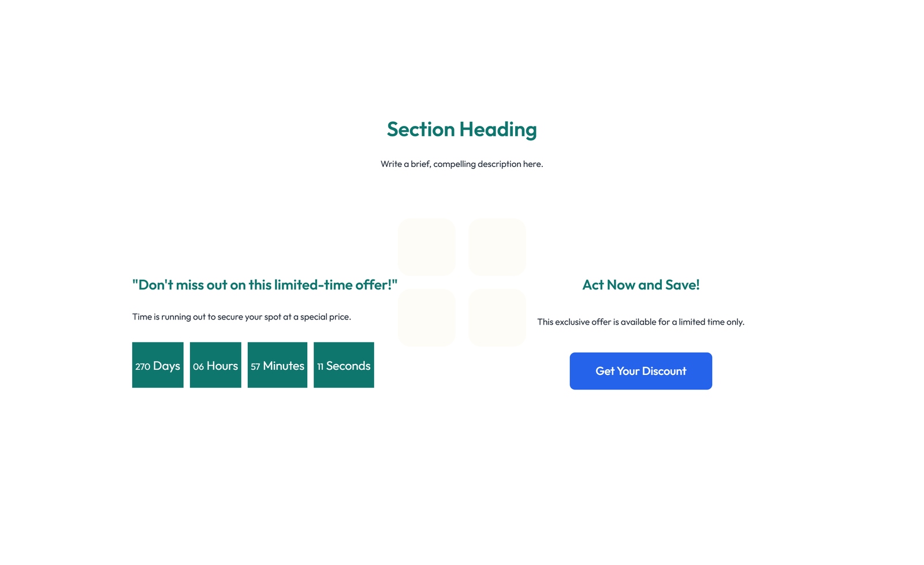Click the Minutes label on the timer
Screen dimensions: 924x565
coord(284,365)
